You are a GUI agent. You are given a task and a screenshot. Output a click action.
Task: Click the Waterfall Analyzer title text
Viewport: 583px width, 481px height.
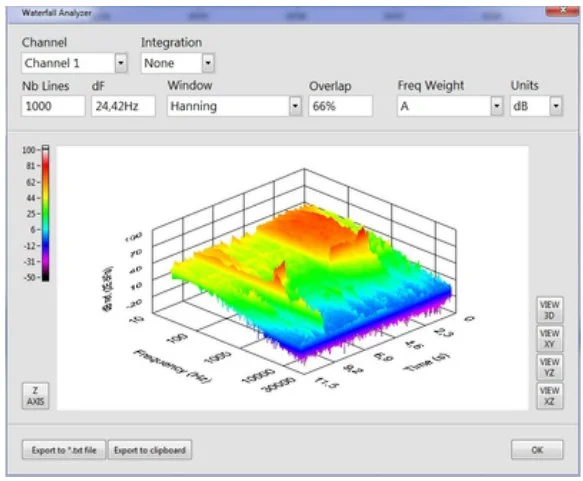(x=56, y=13)
